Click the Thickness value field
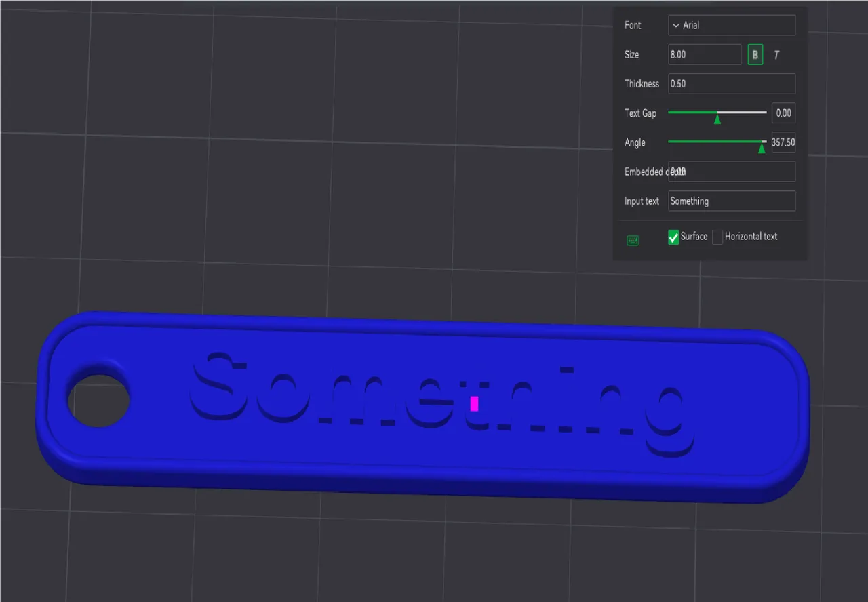The height and width of the screenshot is (602, 868). [732, 83]
